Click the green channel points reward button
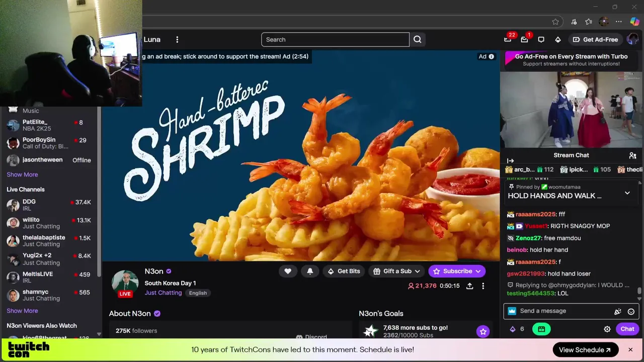Image resolution: width=644 pixels, height=362 pixels. click(541, 329)
